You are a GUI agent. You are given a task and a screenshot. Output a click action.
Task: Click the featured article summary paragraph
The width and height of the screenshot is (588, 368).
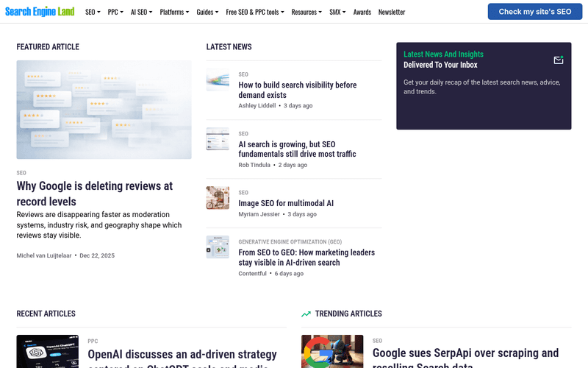pyautogui.click(x=99, y=225)
